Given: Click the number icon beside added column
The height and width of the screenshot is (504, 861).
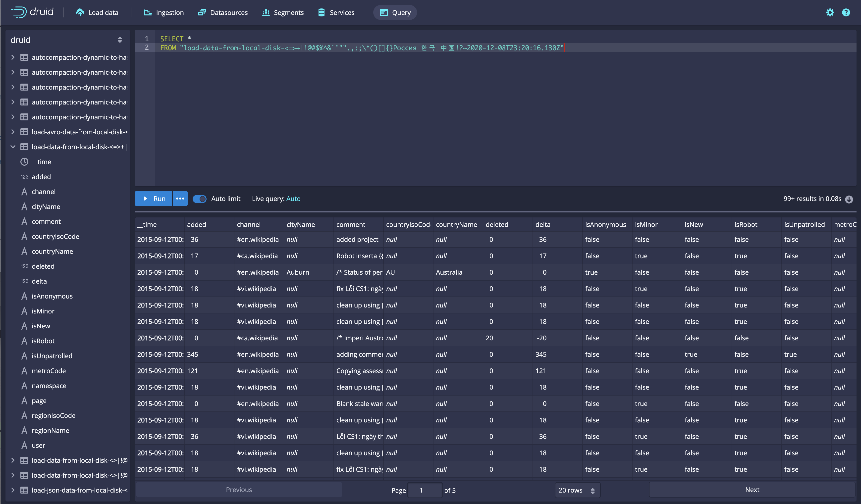Looking at the screenshot, I should click(24, 177).
